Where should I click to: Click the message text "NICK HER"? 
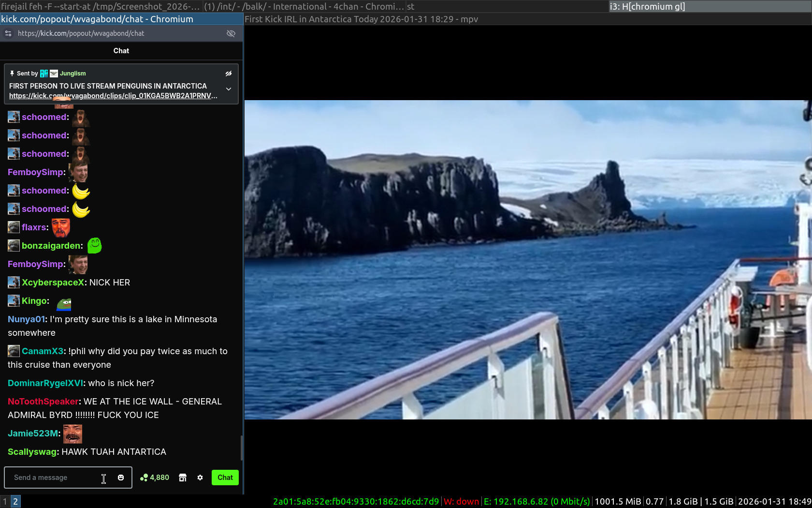click(x=110, y=283)
